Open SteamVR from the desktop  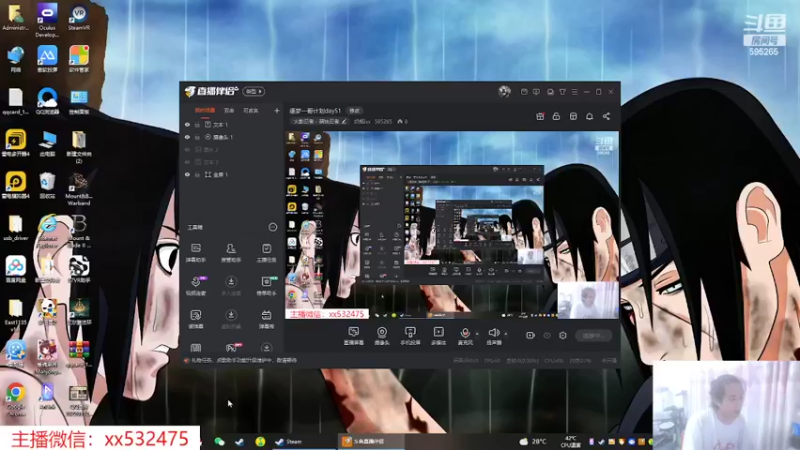point(79,17)
